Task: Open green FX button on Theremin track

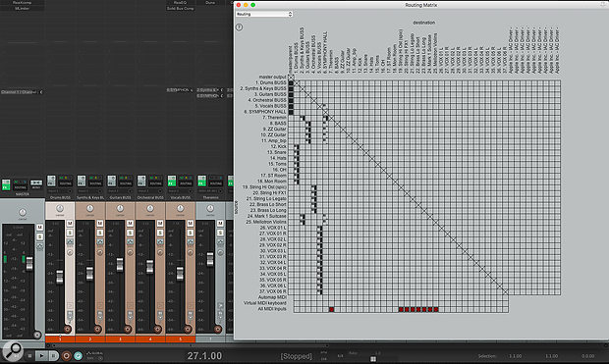Action: (201, 181)
